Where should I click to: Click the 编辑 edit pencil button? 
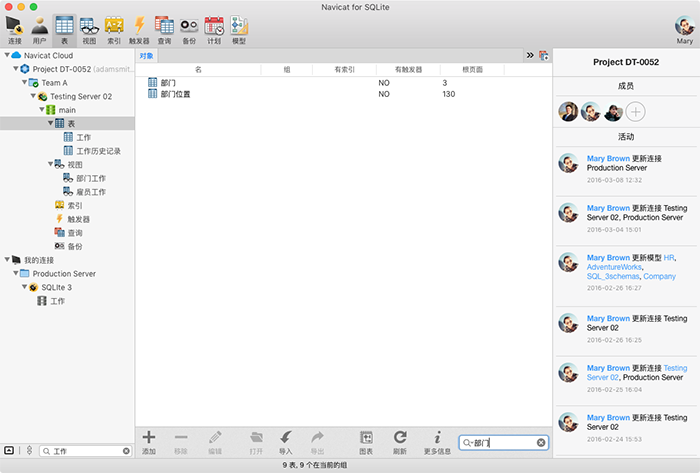point(215,442)
